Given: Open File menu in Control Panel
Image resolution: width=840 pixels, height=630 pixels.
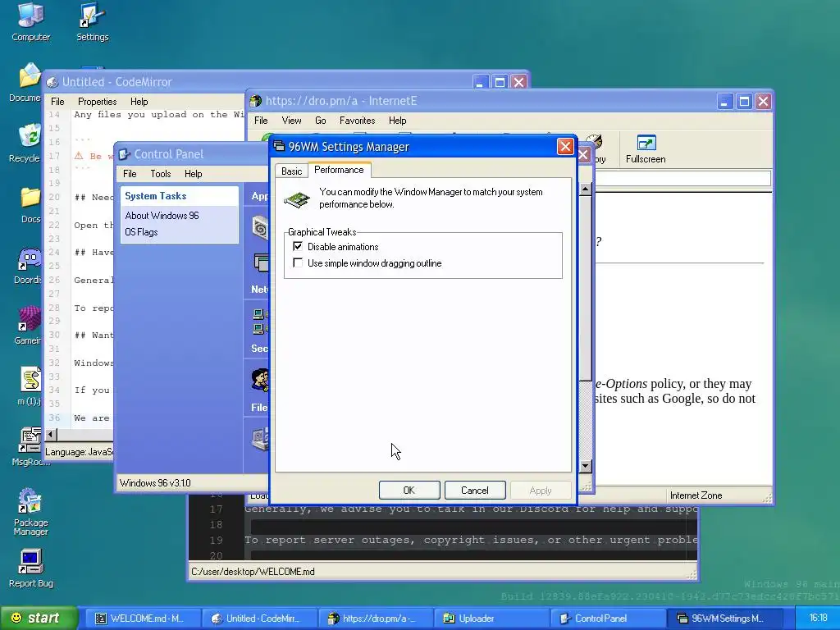Looking at the screenshot, I should click(130, 174).
